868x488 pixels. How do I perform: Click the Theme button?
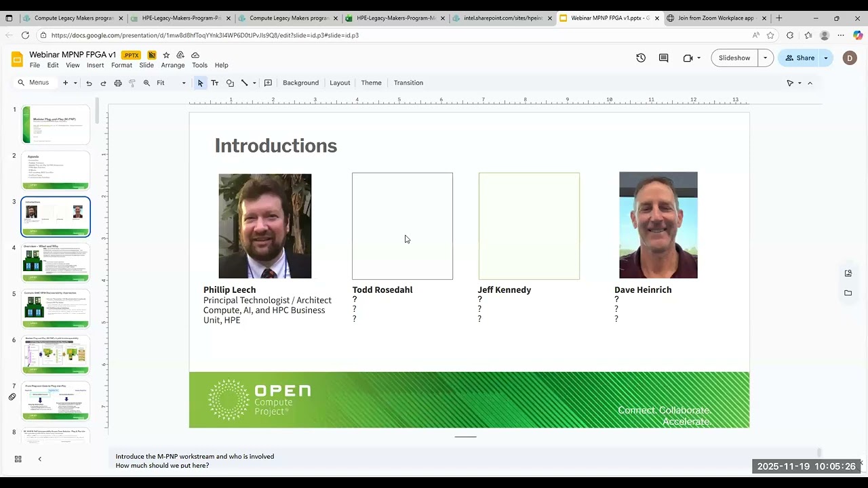tap(371, 83)
